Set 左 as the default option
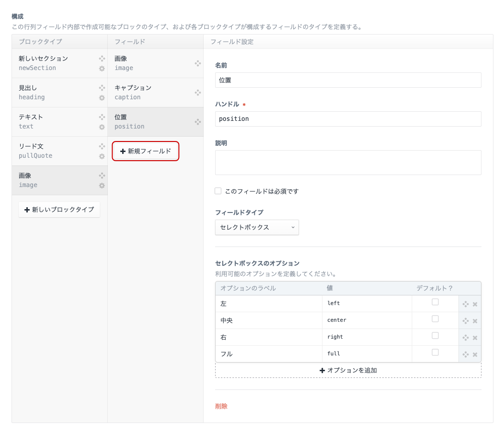504x435 pixels. point(435,302)
